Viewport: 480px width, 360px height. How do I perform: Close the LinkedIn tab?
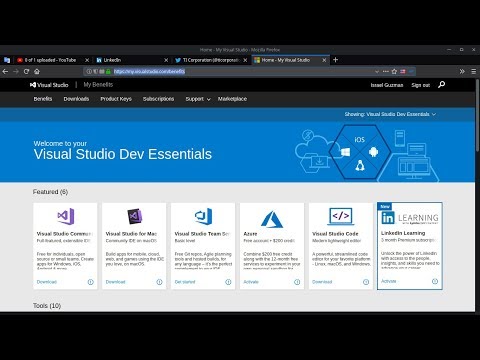166,60
